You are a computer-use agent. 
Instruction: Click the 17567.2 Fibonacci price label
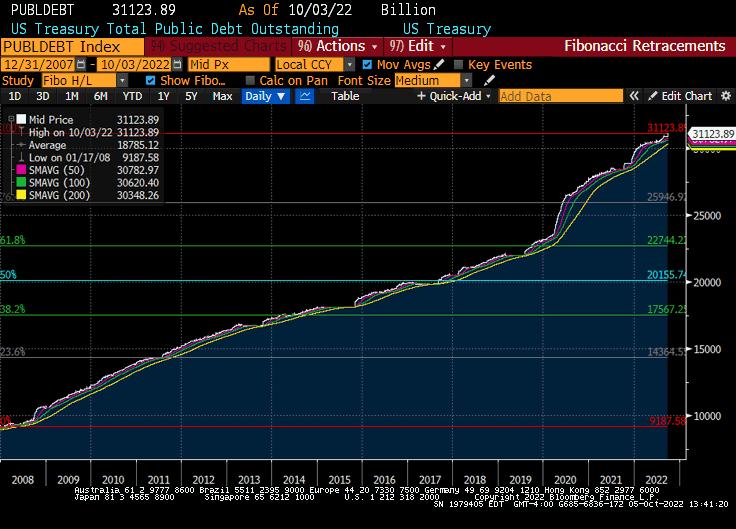667,309
